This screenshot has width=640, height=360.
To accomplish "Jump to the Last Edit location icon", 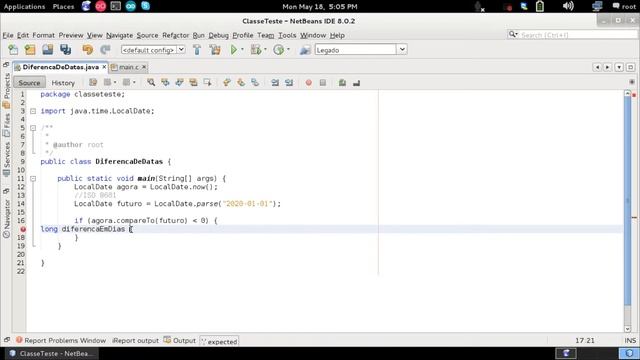I will pos(93,82).
